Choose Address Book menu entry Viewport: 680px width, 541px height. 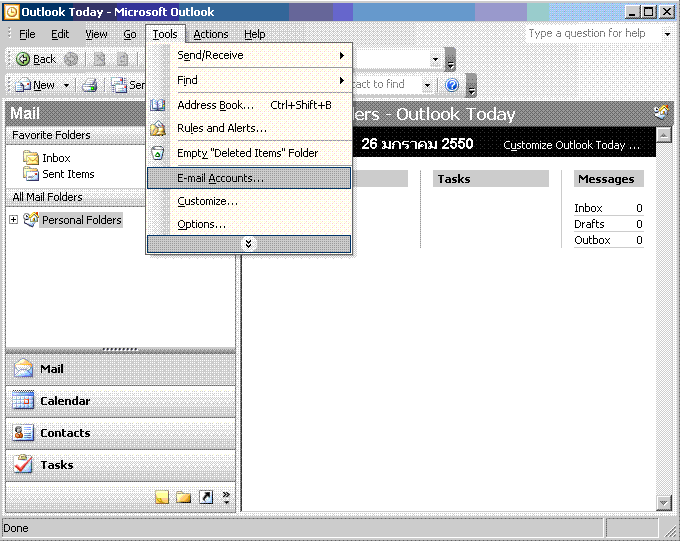click(249, 105)
